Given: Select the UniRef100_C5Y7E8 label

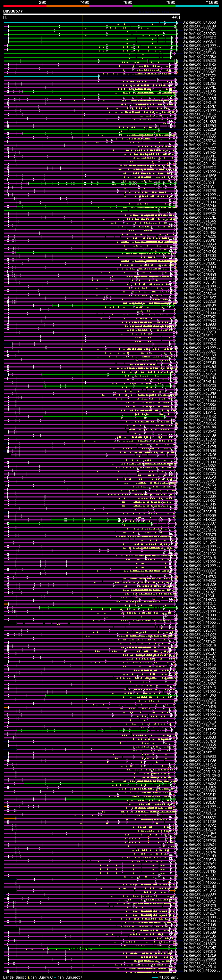Looking at the screenshot, I should pyautogui.click(x=199, y=133).
